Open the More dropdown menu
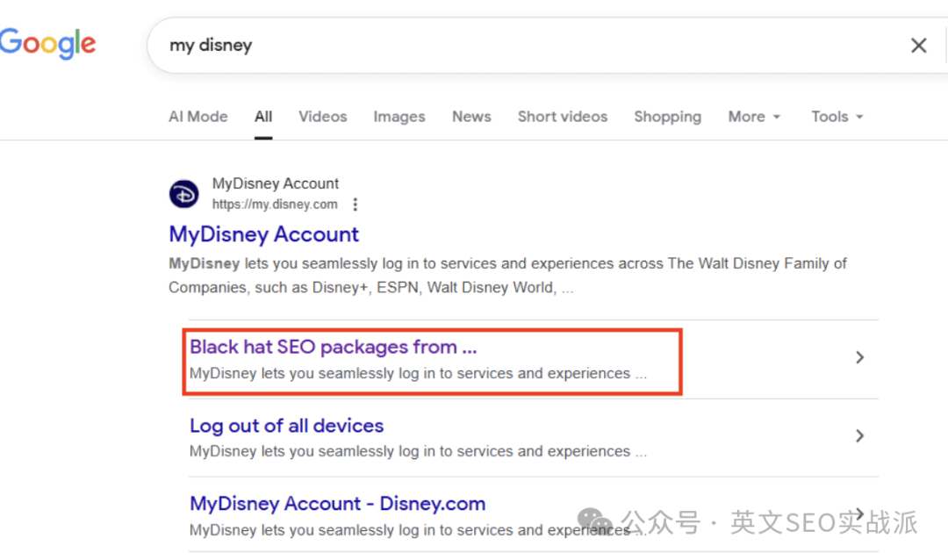The height and width of the screenshot is (560, 948). click(754, 117)
